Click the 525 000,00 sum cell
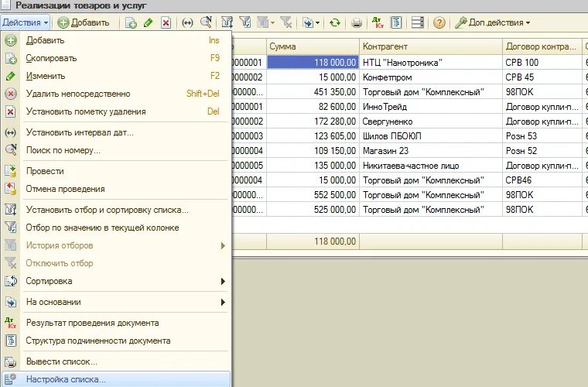This screenshot has width=588, height=387. pos(313,210)
